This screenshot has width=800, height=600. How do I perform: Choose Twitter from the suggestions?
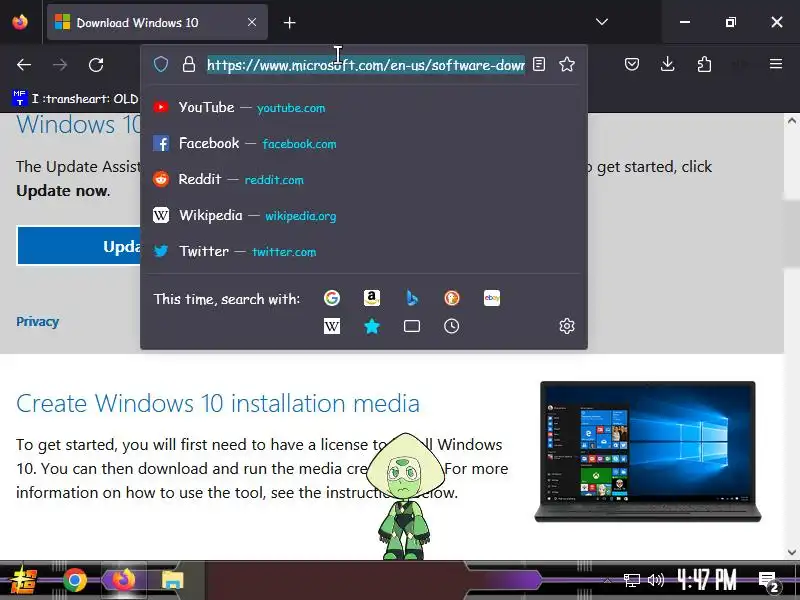click(364, 251)
